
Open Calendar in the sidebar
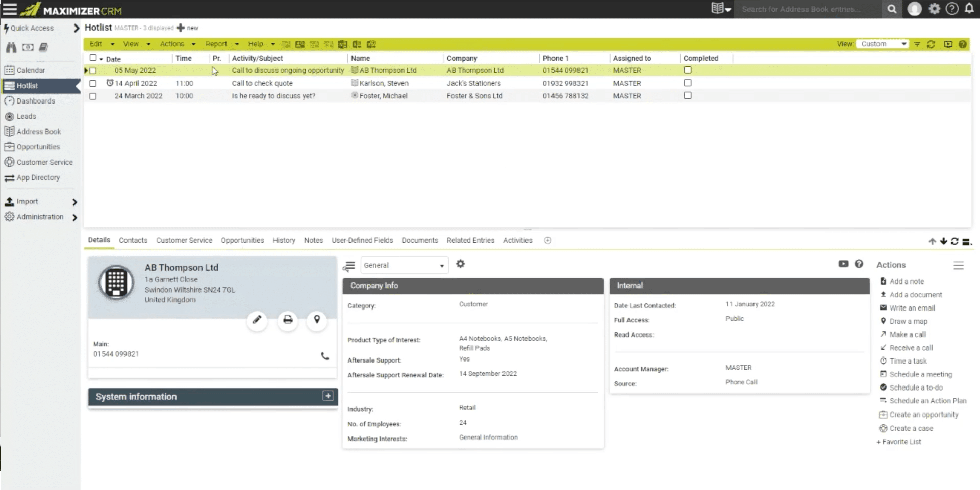[x=31, y=70]
